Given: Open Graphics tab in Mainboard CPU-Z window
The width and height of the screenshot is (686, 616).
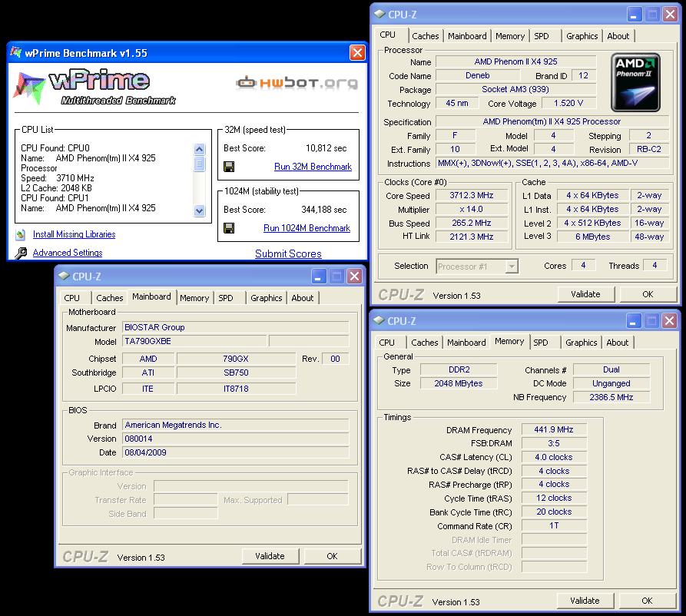Looking at the screenshot, I should pyautogui.click(x=266, y=298).
